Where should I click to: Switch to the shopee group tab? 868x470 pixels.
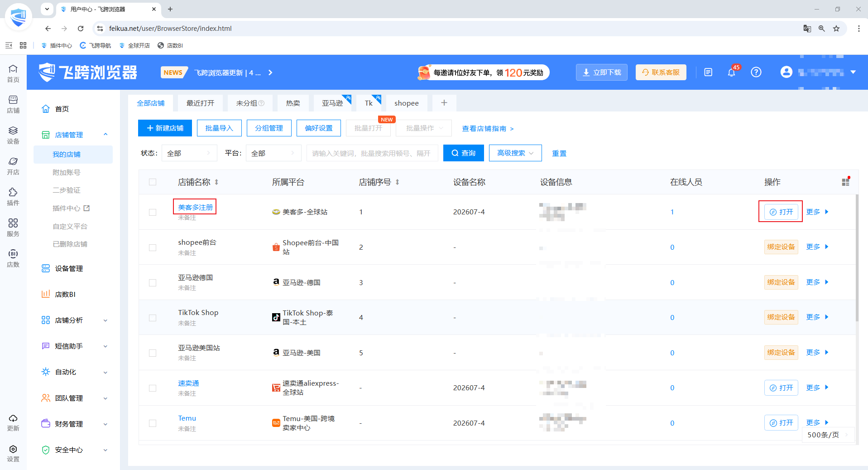[x=406, y=103]
